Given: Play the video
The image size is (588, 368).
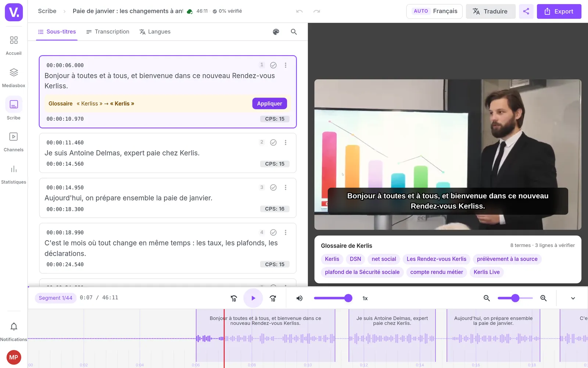Looking at the screenshot, I should [253, 298].
